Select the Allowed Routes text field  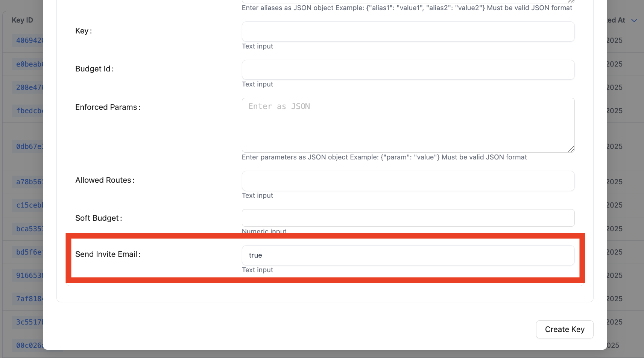(408, 181)
